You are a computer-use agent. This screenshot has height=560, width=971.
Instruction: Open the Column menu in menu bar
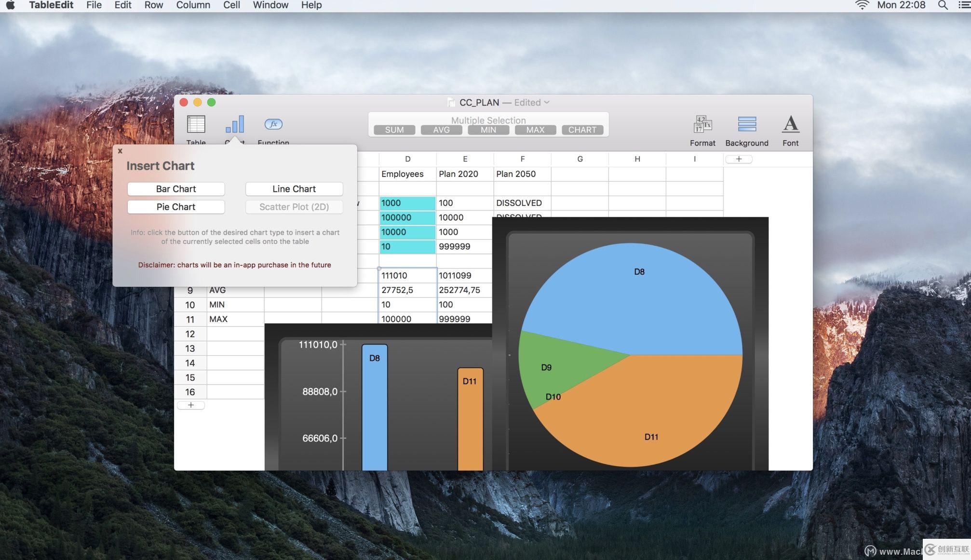193,5
